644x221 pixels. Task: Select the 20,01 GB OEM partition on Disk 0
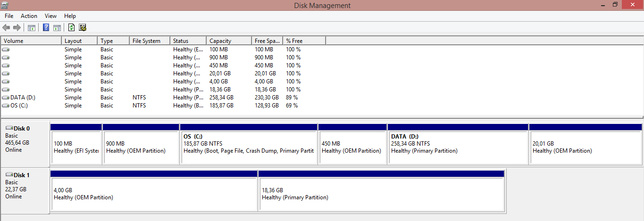click(x=585, y=147)
